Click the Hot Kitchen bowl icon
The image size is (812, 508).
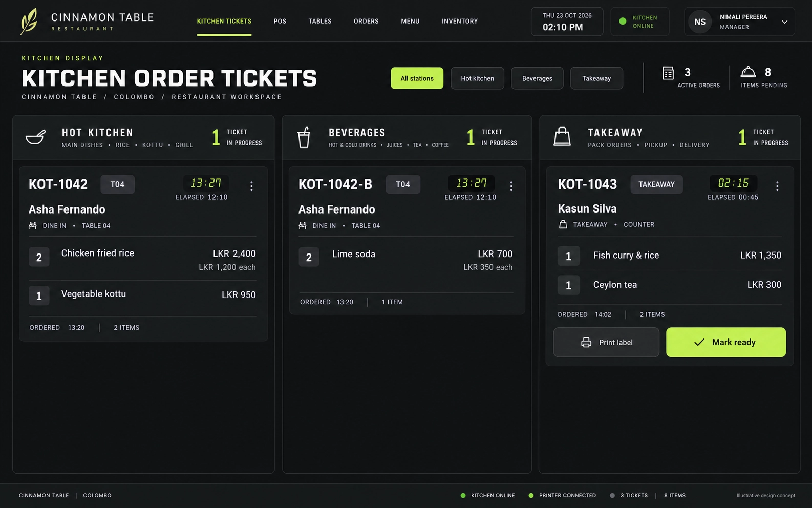35,137
